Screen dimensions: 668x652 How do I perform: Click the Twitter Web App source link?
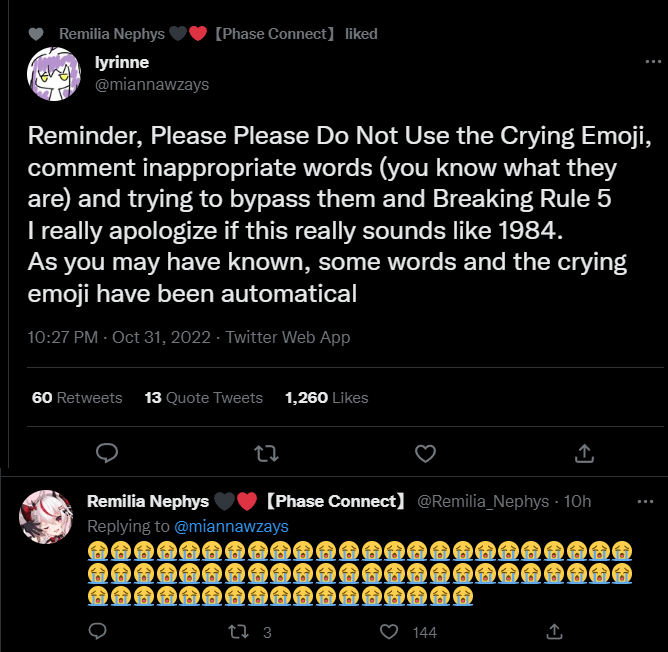click(x=288, y=337)
